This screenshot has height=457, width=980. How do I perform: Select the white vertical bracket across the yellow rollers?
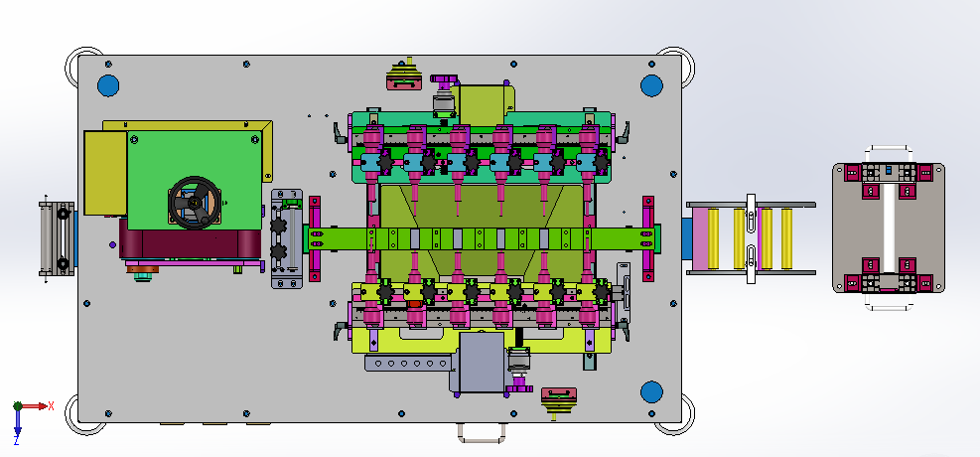pos(751,238)
